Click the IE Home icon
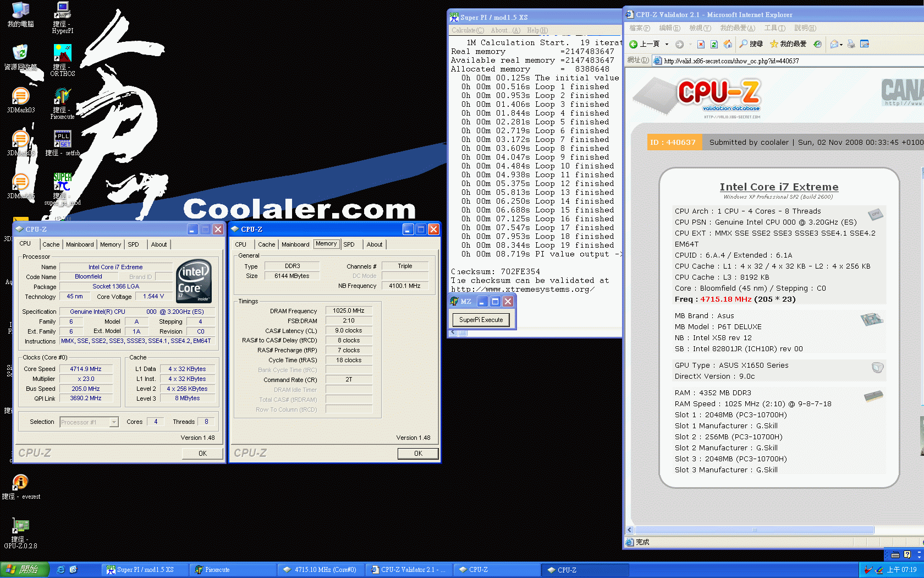924x578 pixels. [x=728, y=44]
